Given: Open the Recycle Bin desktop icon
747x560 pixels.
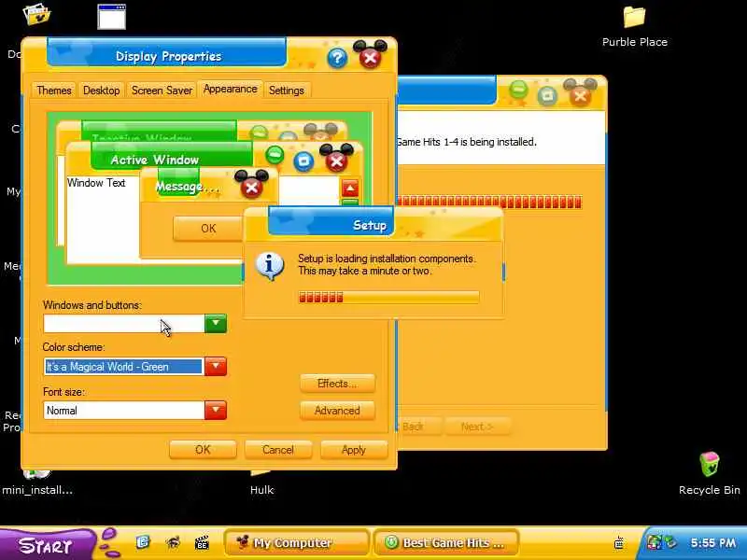Looking at the screenshot, I should (709, 473).
